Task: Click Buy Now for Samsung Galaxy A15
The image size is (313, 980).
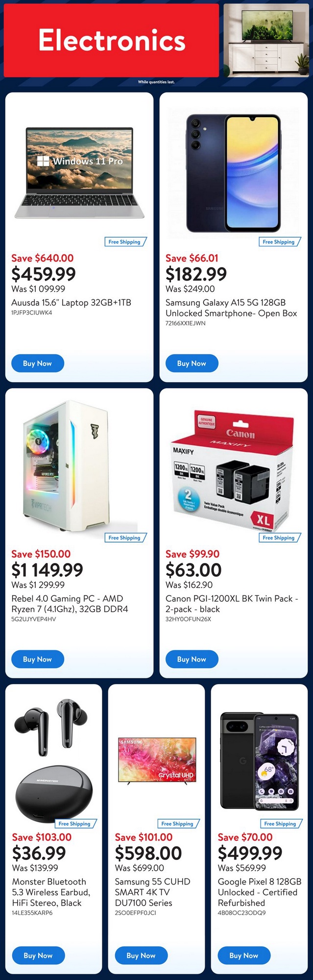Action: pyautogui.click(x=192, y=363)
